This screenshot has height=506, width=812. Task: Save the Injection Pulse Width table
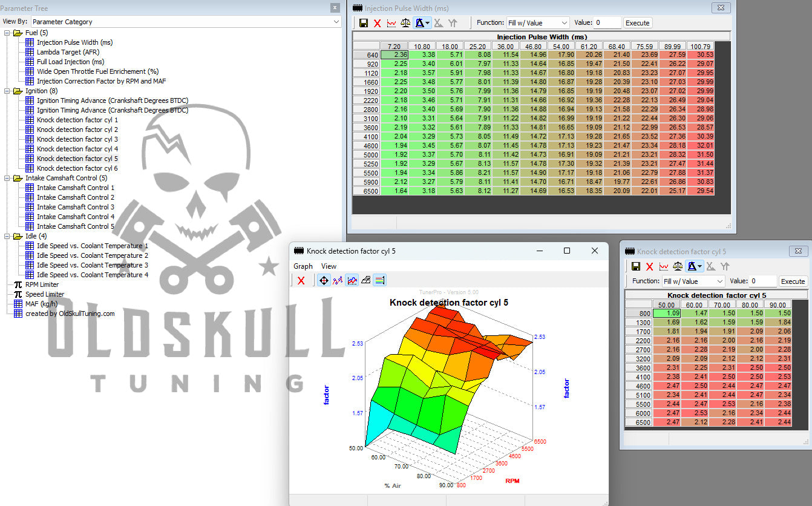pyautogui.click(x=363, y=23)
